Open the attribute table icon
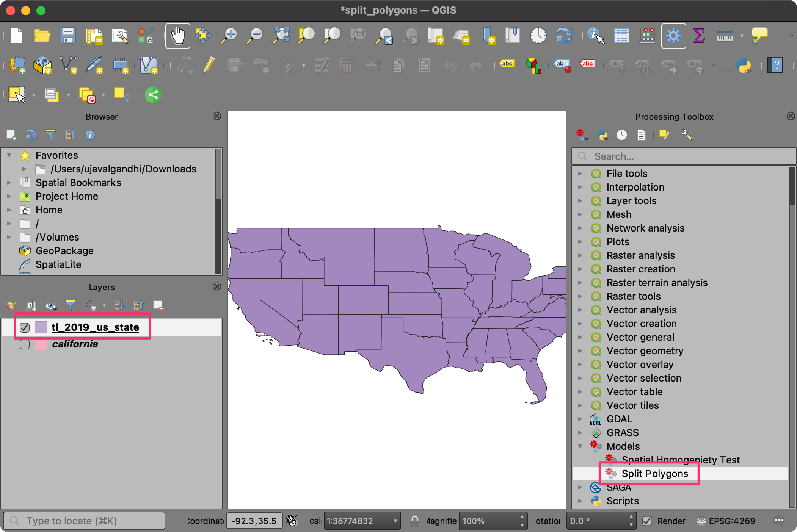This screenshot has height=532, width=797. 621,36
